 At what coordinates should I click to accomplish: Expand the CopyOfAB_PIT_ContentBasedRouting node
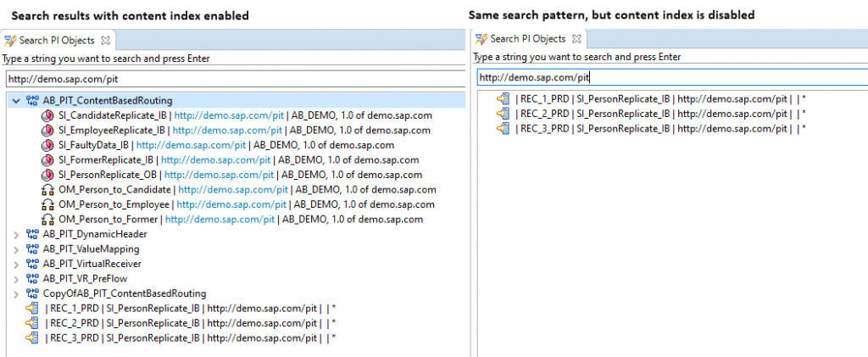16,293
